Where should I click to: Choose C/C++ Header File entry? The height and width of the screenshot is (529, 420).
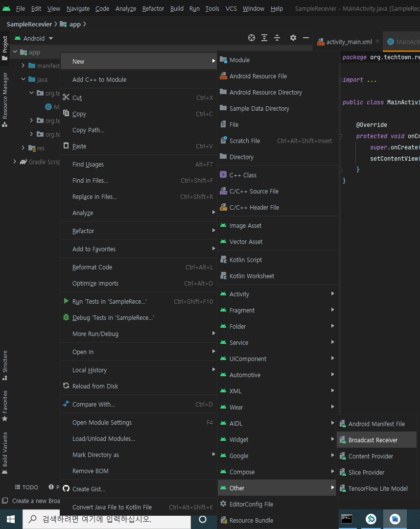tap(277, 208)
